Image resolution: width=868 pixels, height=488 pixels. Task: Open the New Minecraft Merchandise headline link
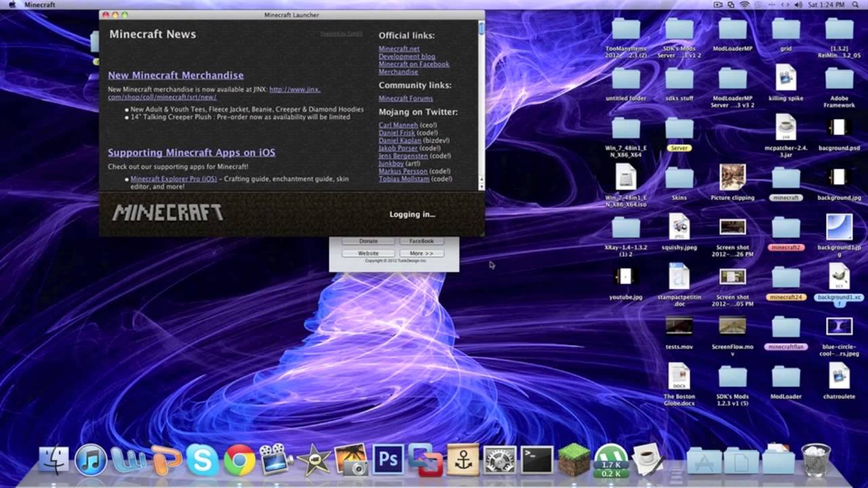(176, 75)
